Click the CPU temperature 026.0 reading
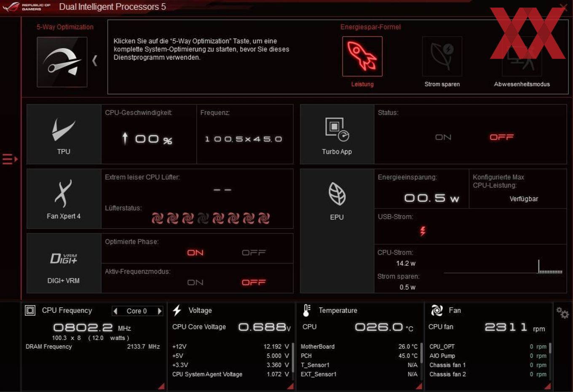The height and width of the screenshot is (392, 573). (x=384, y=327)
